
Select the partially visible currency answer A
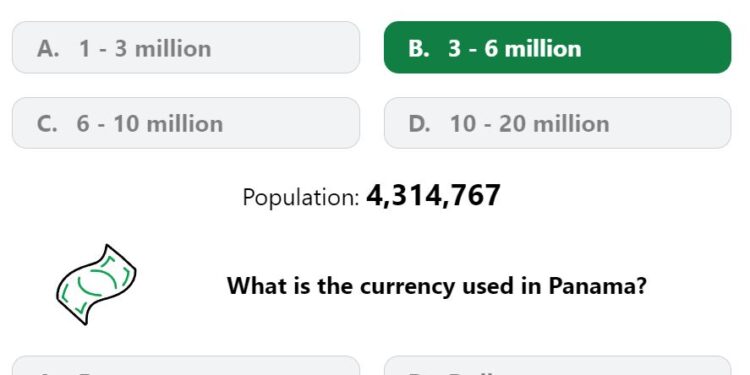pos(186,365)
